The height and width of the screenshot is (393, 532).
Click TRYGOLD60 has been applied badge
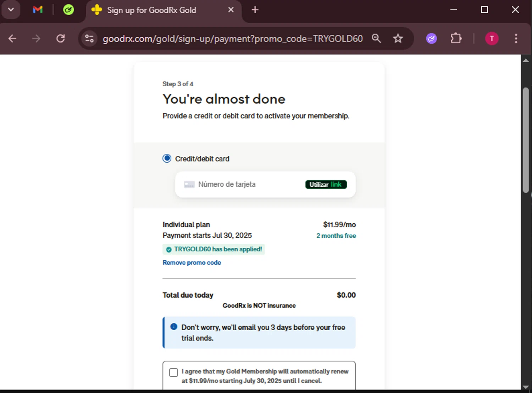pyautogui.click(x=214, y=249)
